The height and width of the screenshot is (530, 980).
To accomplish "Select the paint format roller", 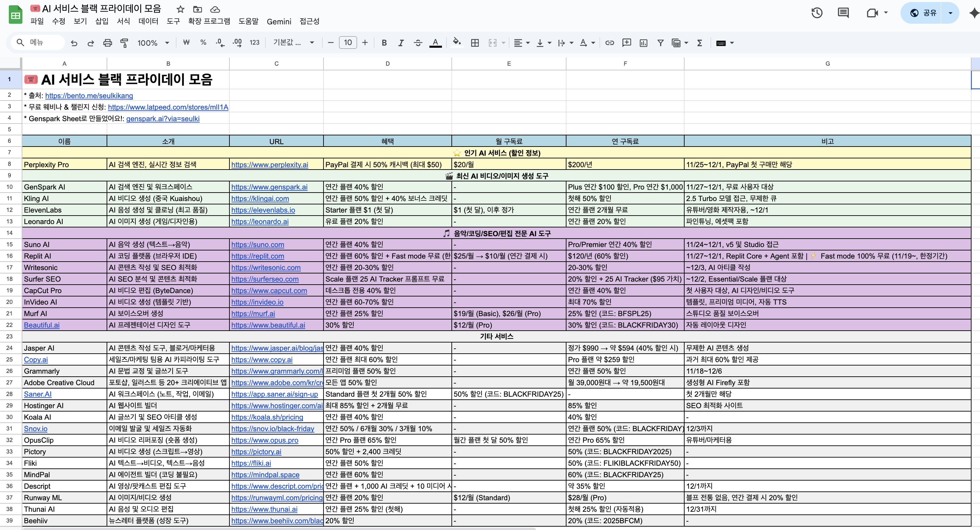I will [124, 43].
